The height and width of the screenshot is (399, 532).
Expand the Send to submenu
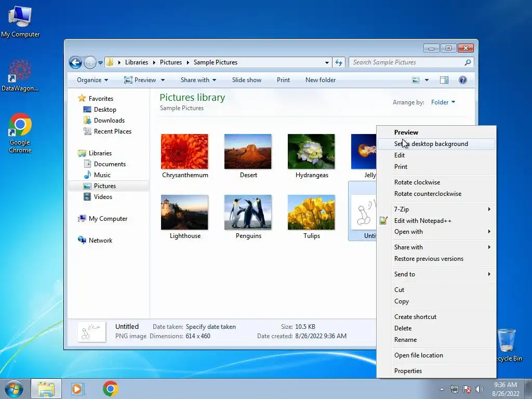click(436, 274)
